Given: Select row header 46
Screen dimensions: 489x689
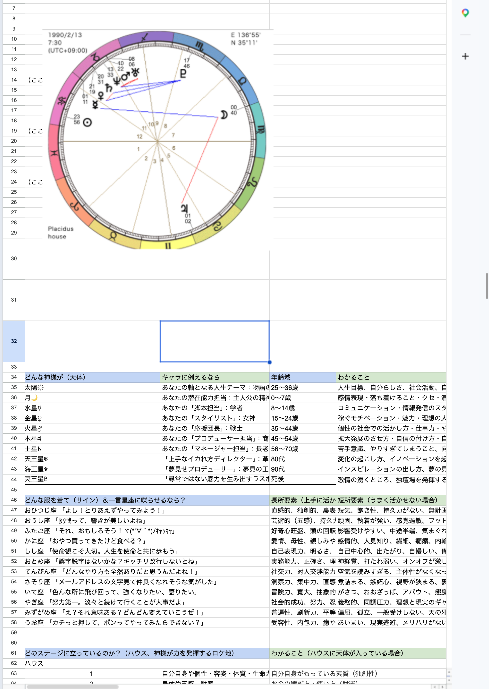Looking at the screenshot, I should [x=14, y=500].
